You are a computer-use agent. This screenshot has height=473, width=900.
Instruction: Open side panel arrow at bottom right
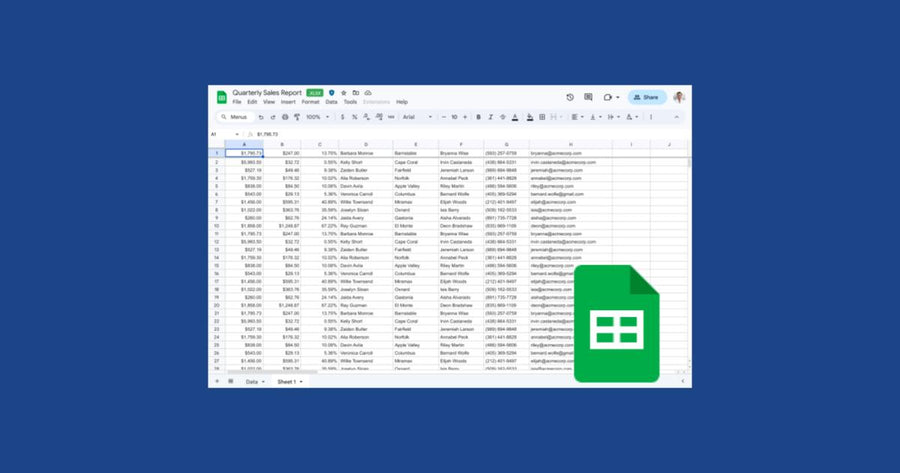pos(682,381)
